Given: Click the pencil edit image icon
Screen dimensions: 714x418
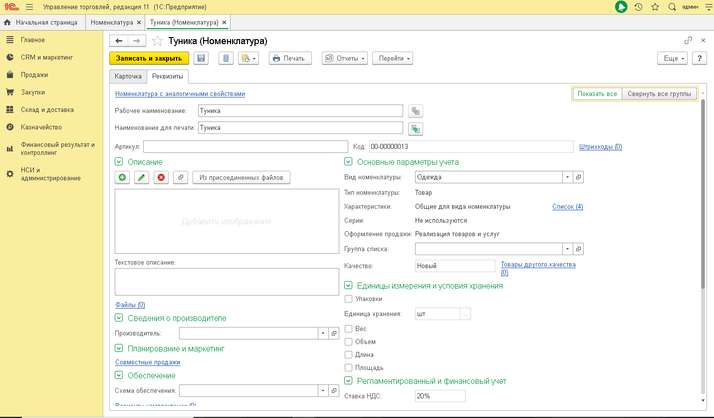Looking at the screenshot, I should (x=141, y=177).
